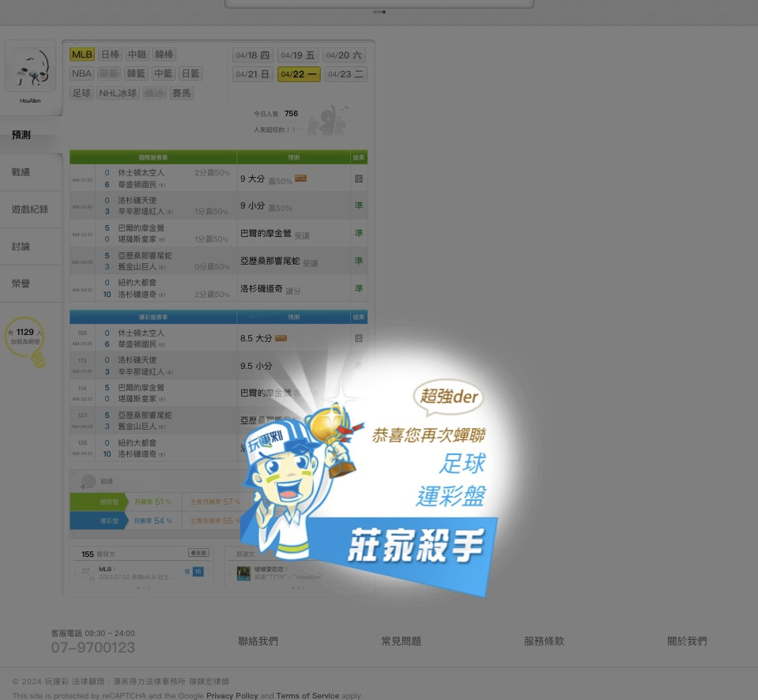Switch to the 日籃 league tab
Image resolution: width=758 pixels, height=700 pixels.
point(190,73)
